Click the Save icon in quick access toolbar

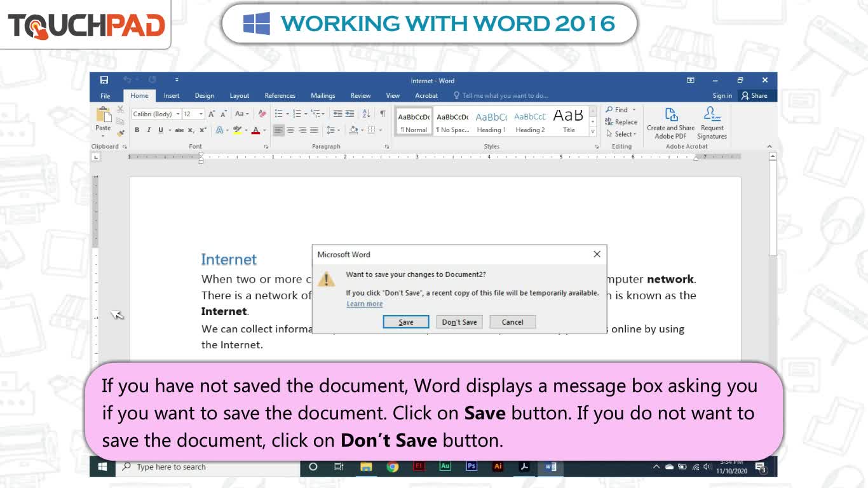tap(104, 80)
